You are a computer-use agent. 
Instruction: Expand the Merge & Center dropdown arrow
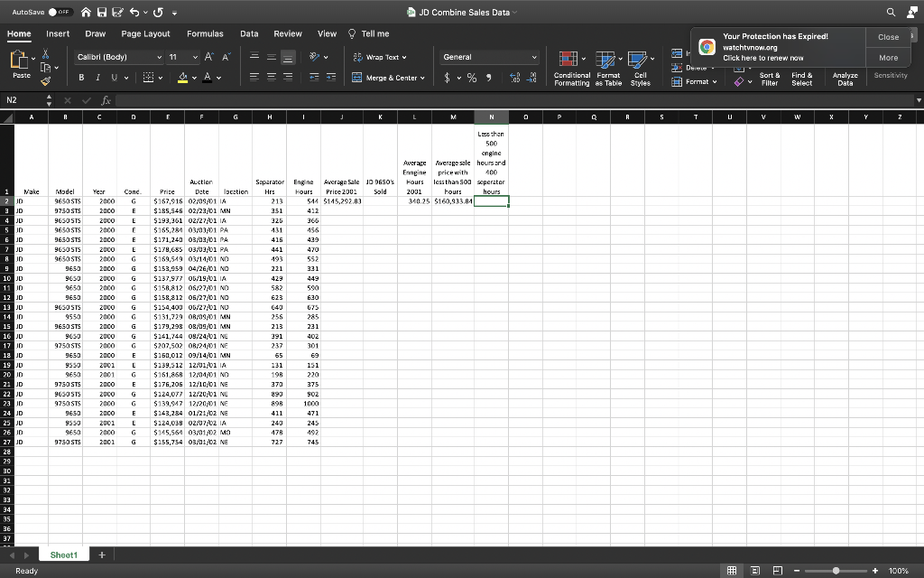pos(422,78)
